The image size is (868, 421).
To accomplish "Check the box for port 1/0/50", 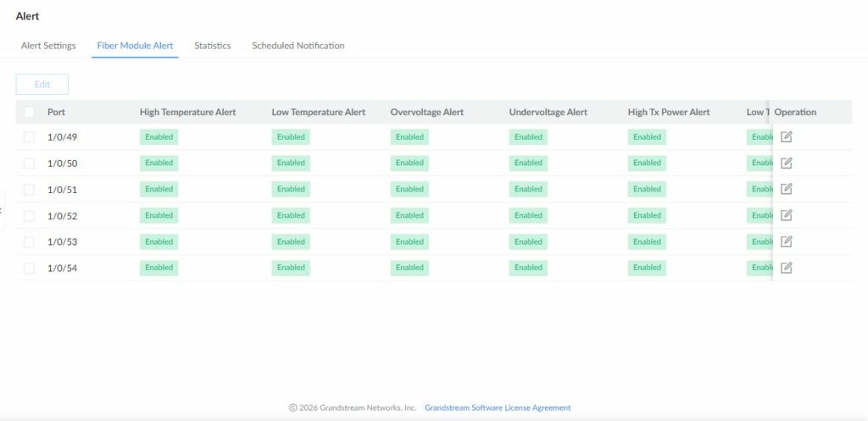I will 29,163.
